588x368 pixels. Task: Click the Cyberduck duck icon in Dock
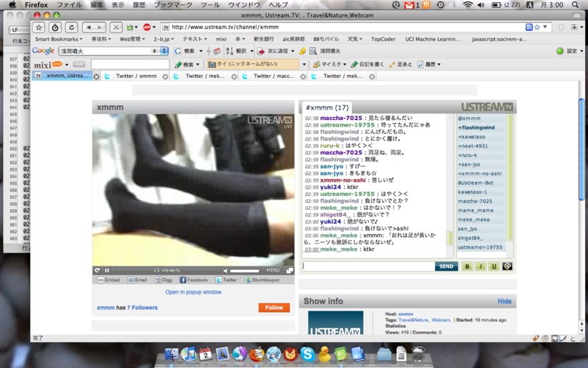pos(324,354)
